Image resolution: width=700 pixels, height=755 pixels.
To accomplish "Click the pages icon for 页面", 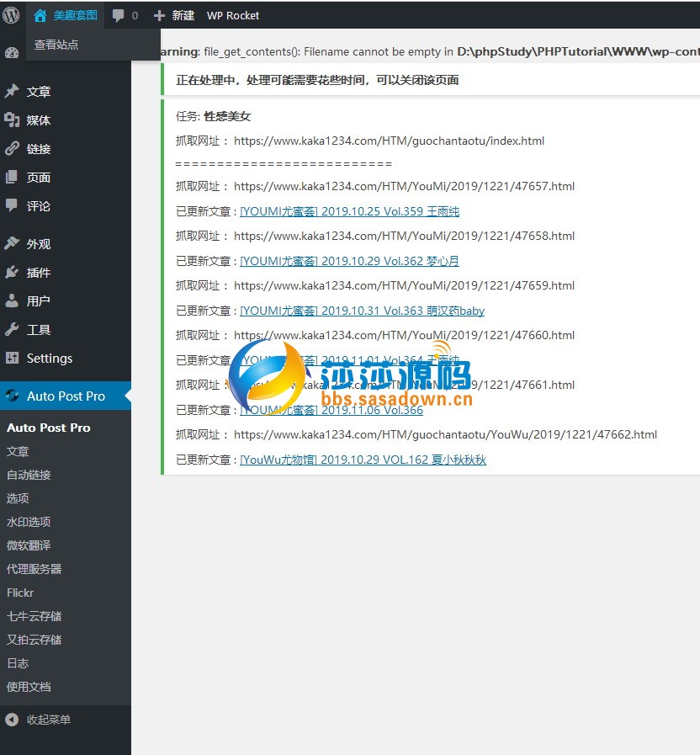I will point(12,177).
